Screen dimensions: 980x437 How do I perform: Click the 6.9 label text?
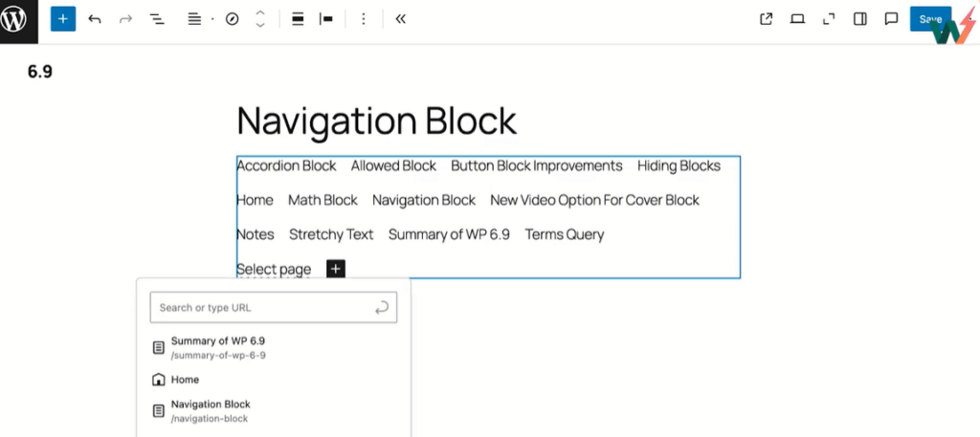point(40,72)
